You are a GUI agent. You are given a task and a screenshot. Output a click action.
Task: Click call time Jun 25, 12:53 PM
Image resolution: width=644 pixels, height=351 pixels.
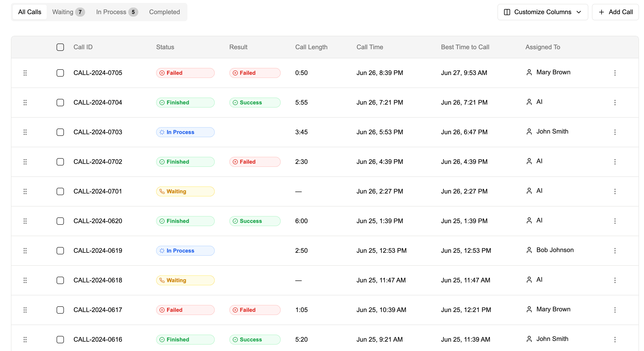pos(382,251)
